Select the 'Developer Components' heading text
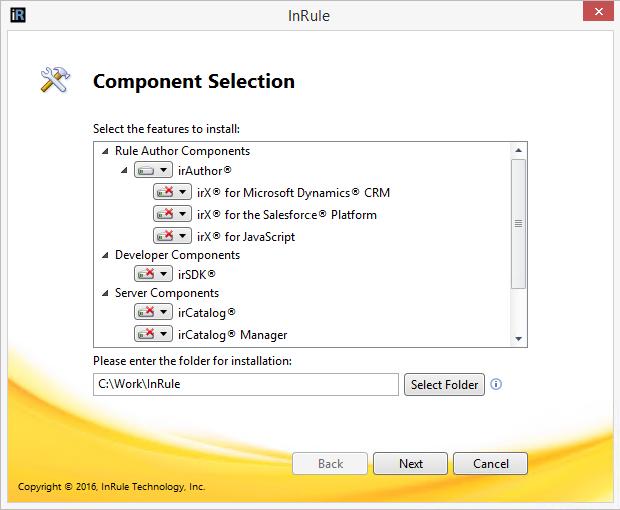The height and width of the screenshot is (510, 620). pyautogui.click(x=178, y=255)
